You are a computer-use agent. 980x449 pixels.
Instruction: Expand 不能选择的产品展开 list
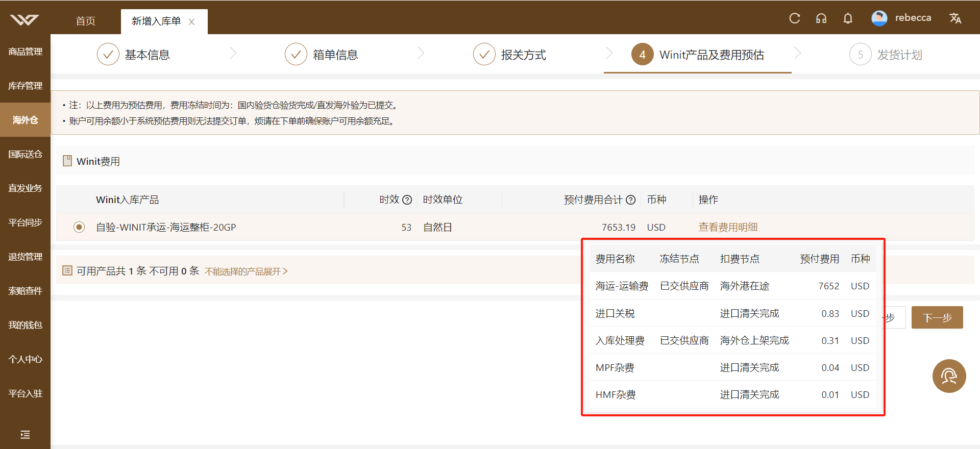click(246, 271)
